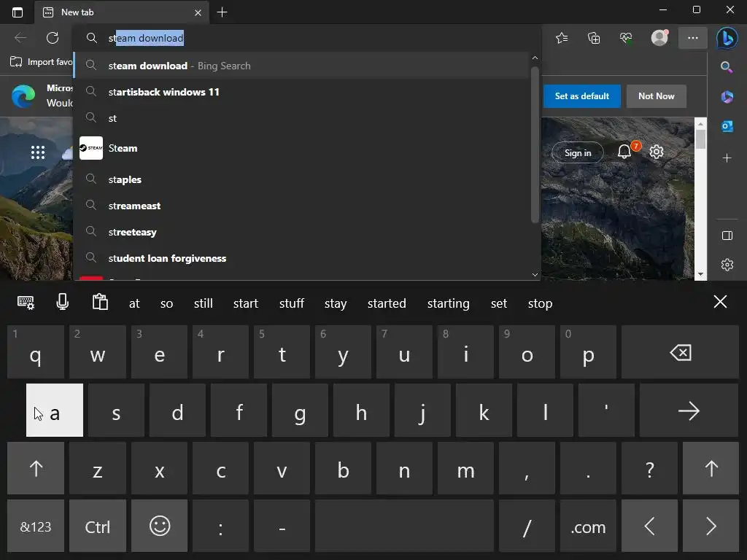Image resolution: width=747 pixels, height=560 pixels.
Task: Open Outlook icon in sidebar
Action: point(727,126)
